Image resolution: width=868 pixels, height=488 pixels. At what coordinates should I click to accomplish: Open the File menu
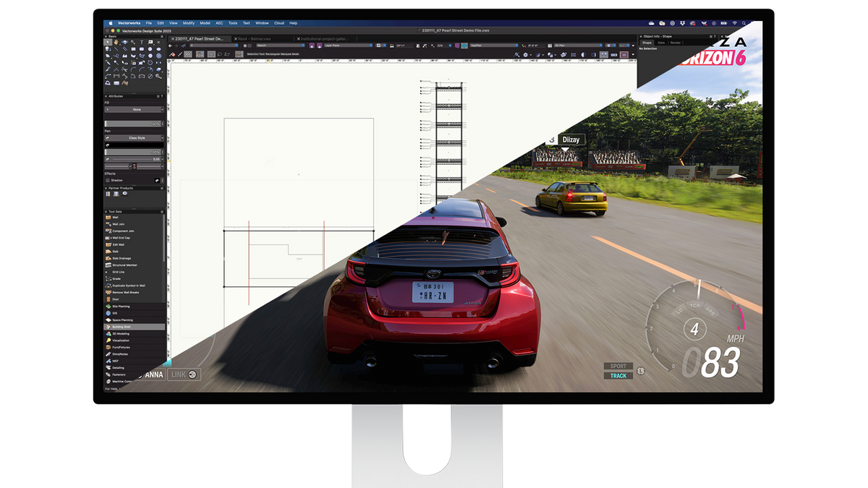click(148, 23)
